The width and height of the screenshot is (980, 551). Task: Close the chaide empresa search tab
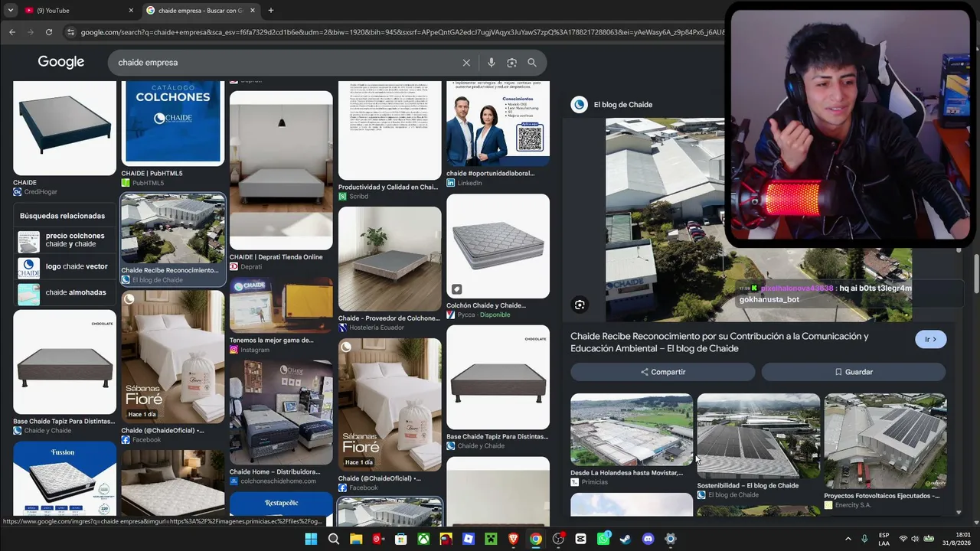pyautogui.click(x=253, y=11)
